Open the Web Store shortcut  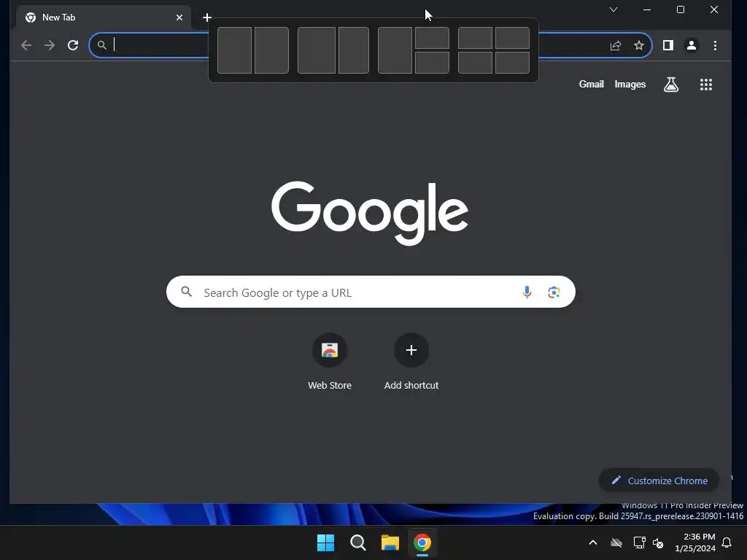329,362
